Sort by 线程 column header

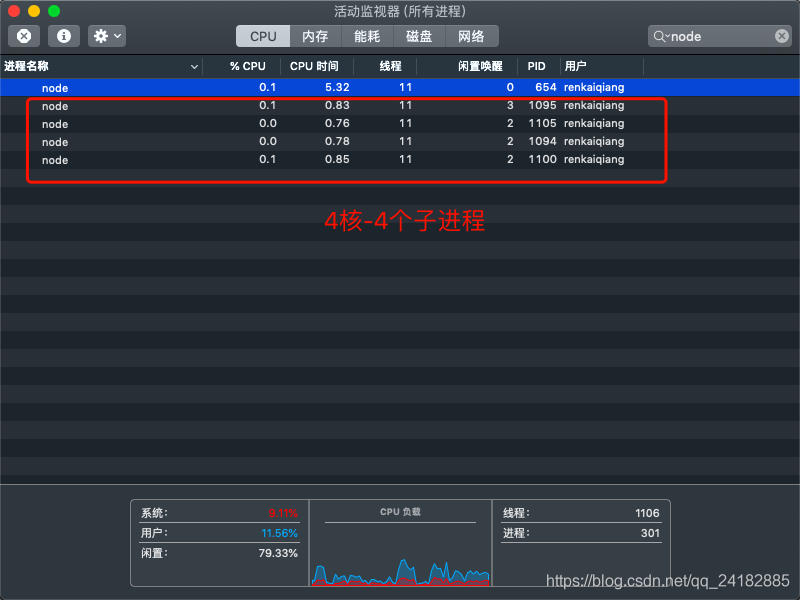[x=385, y=66]
